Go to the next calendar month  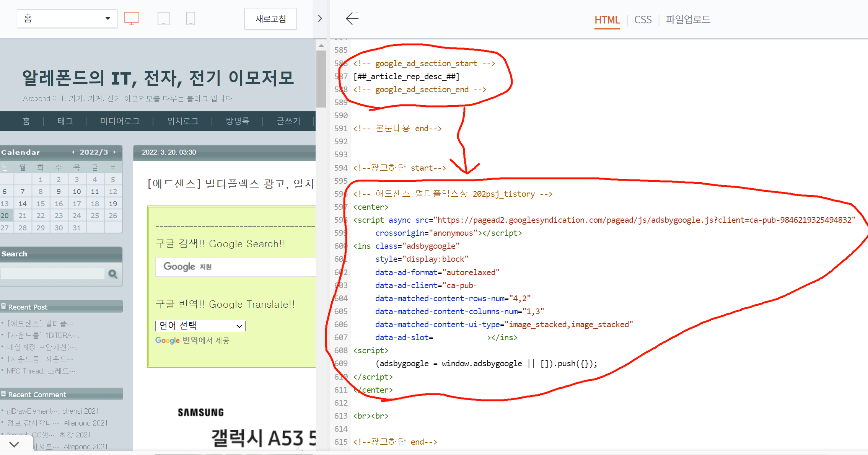tap(114, 152)
